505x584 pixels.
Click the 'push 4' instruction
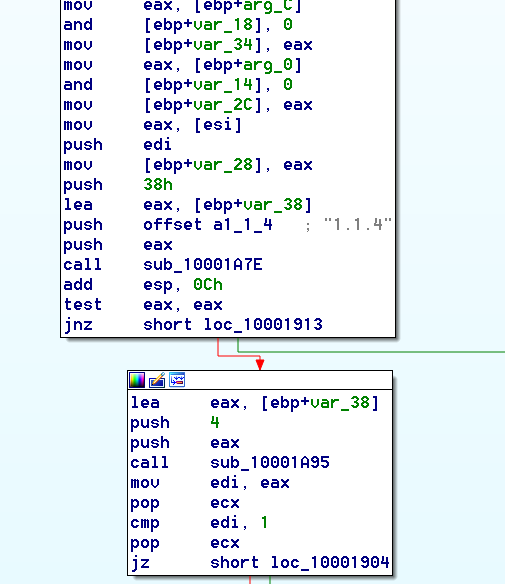[175, 423]
